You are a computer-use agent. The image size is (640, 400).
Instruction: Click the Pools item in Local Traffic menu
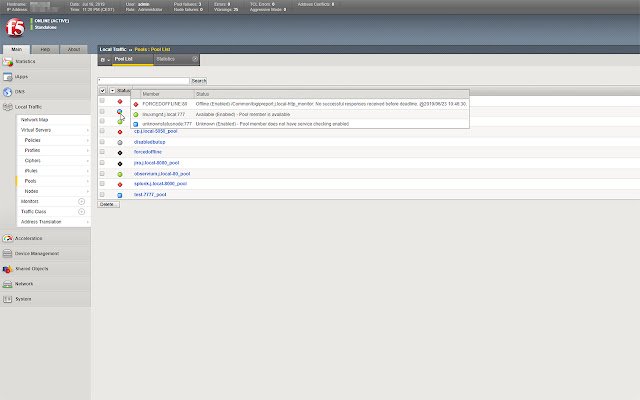31,181
